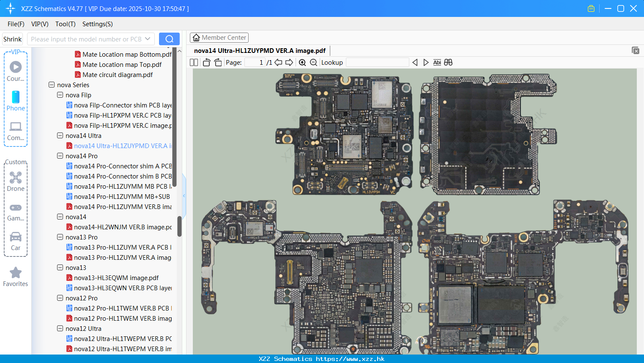
Task: Open the Drone category
Action: [x=16, y=181]
